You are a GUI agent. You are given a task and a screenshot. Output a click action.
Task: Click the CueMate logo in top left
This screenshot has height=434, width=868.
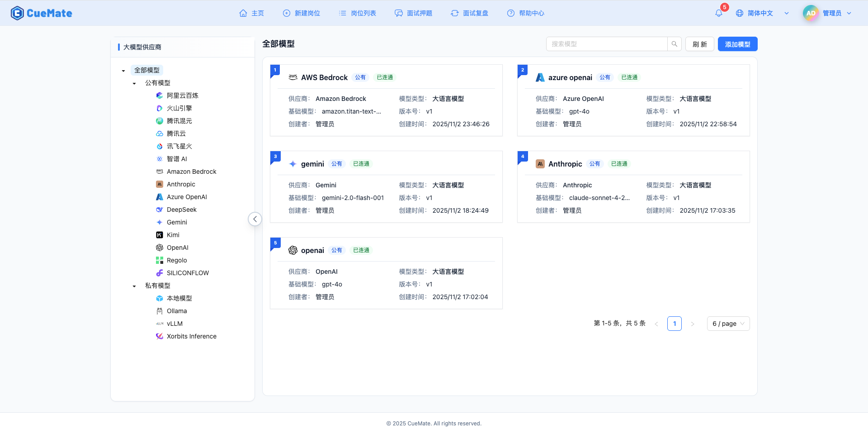[41, 13]
